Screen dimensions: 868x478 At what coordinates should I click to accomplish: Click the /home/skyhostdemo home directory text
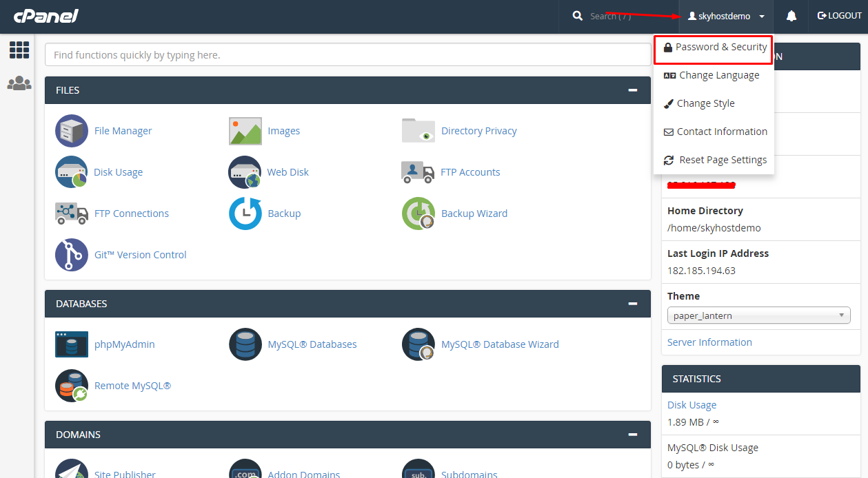[x=714, y=228]
